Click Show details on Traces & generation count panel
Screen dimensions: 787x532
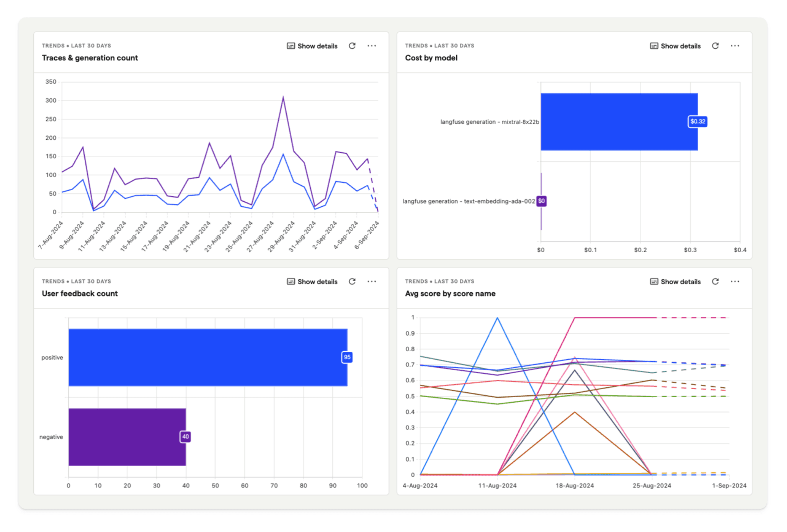click(x=317, y=46)
